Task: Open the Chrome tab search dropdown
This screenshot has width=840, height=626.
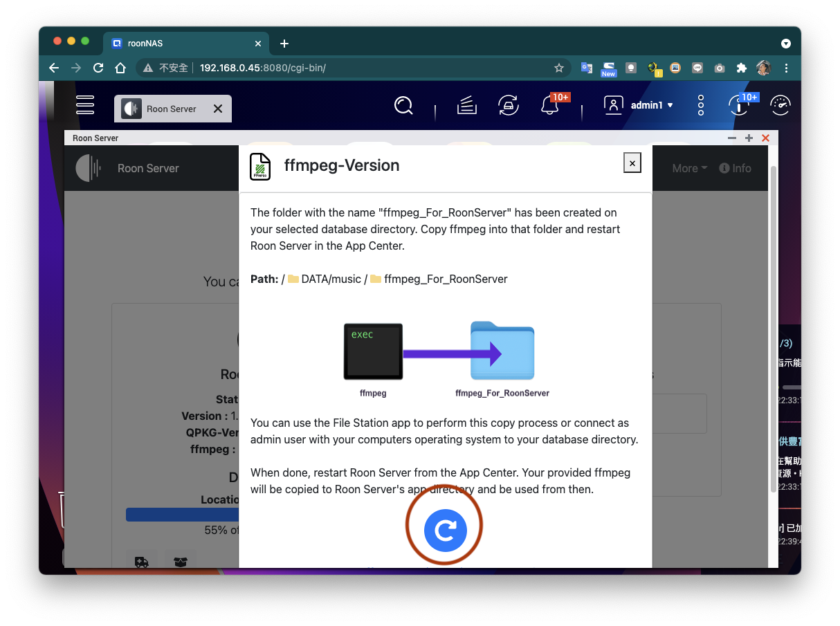Action: pyautogui.click(x=786, y=44)
